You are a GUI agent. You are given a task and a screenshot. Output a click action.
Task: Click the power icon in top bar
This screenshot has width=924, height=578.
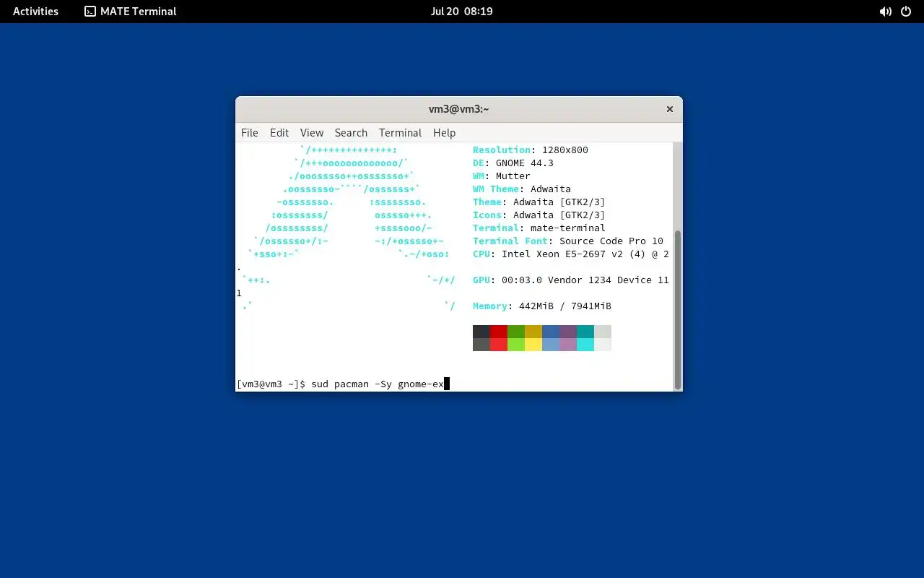905,12
